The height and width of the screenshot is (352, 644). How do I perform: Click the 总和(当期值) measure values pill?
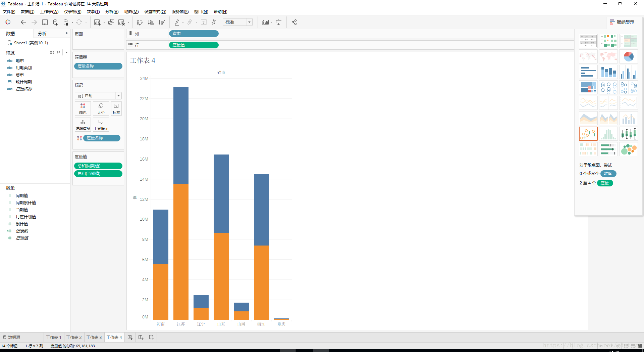tap(98, 174)
